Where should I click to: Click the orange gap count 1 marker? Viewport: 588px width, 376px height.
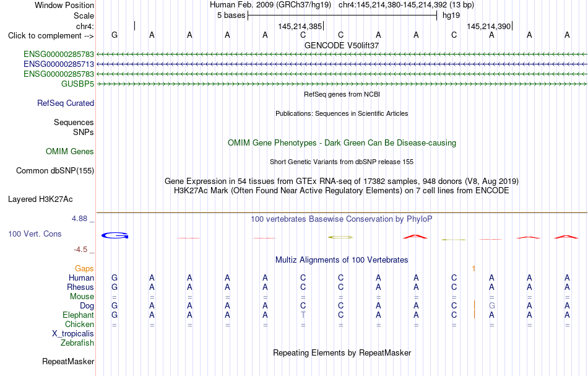click(x=473, y=269)
